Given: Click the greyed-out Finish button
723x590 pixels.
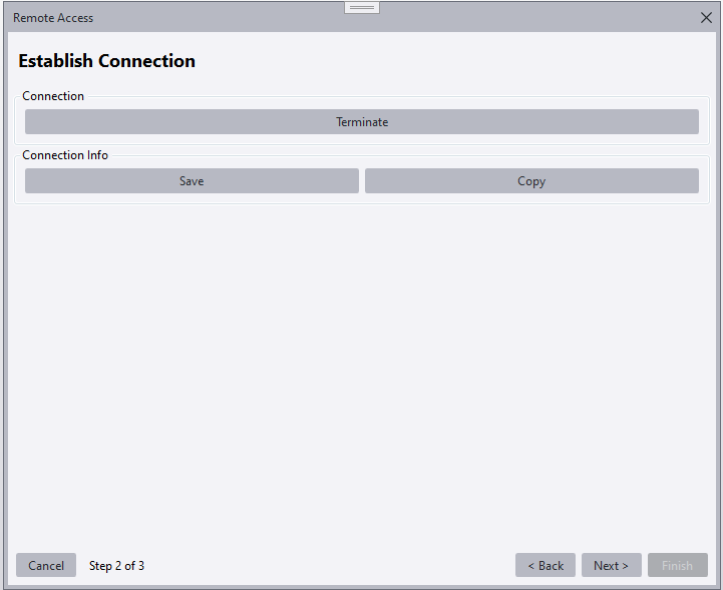Looking at the screenshot, I should click(677, 565).
